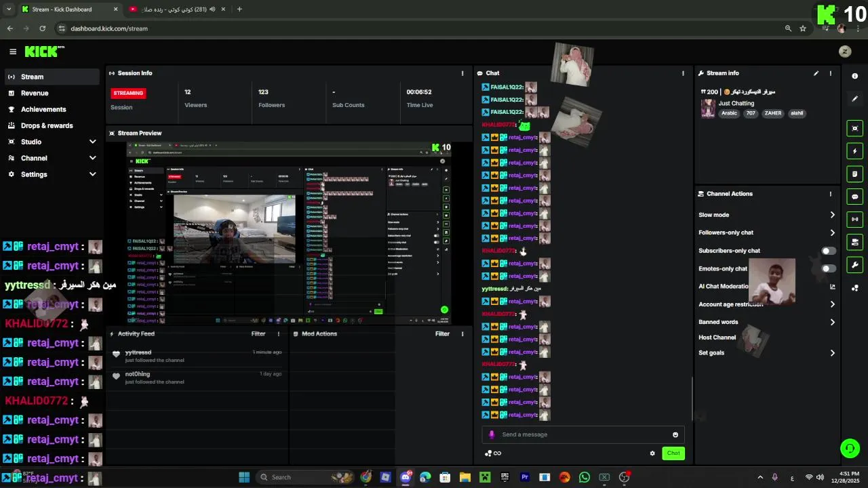Select Stream in left sidebar
This screenshot has width=868, height=488.
point(52,77)
